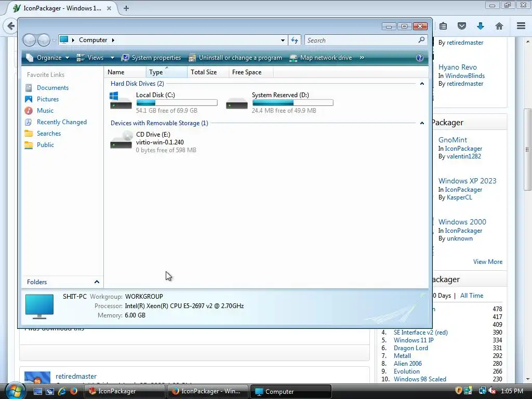Switch to Computer taskbar button

pos(290,391)
